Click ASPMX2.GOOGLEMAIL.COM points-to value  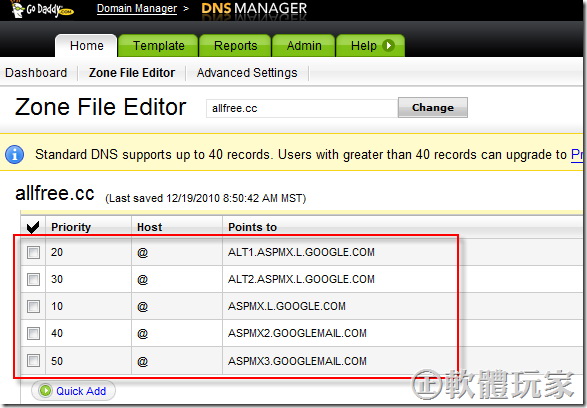(297, 333)
